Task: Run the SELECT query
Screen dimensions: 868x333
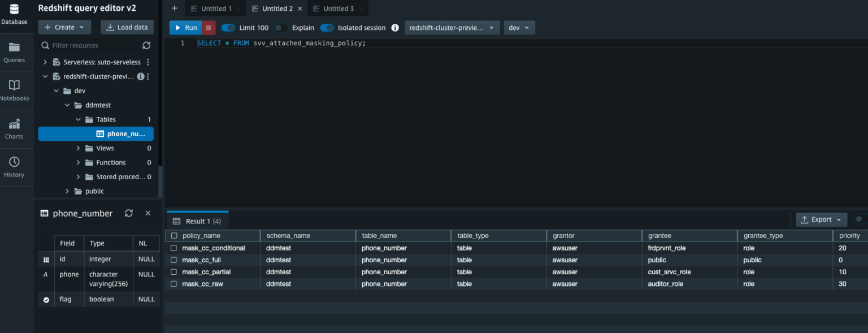Action: (185, 27)
